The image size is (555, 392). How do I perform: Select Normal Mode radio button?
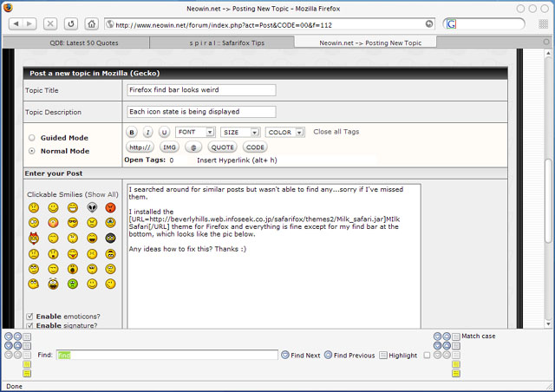coord(32,151)
